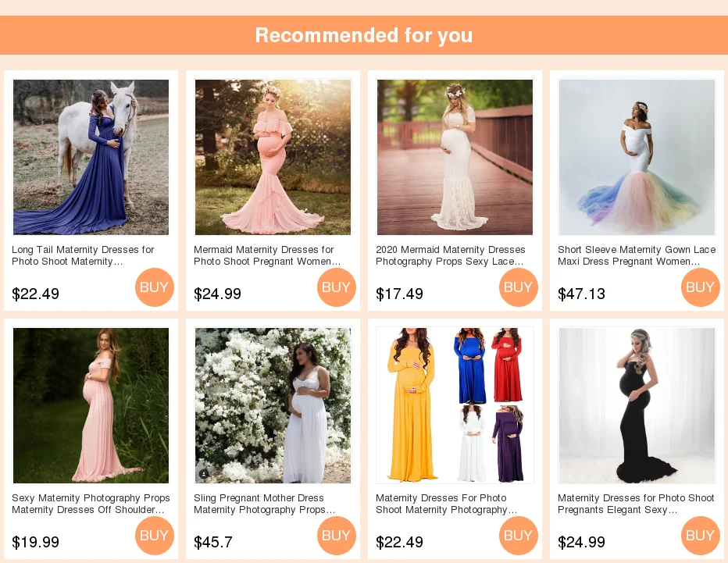This screenshot has width=728, height=563.
Task: Click BUY for the $47.13 short sleeve gown
Action: (701, 287)
